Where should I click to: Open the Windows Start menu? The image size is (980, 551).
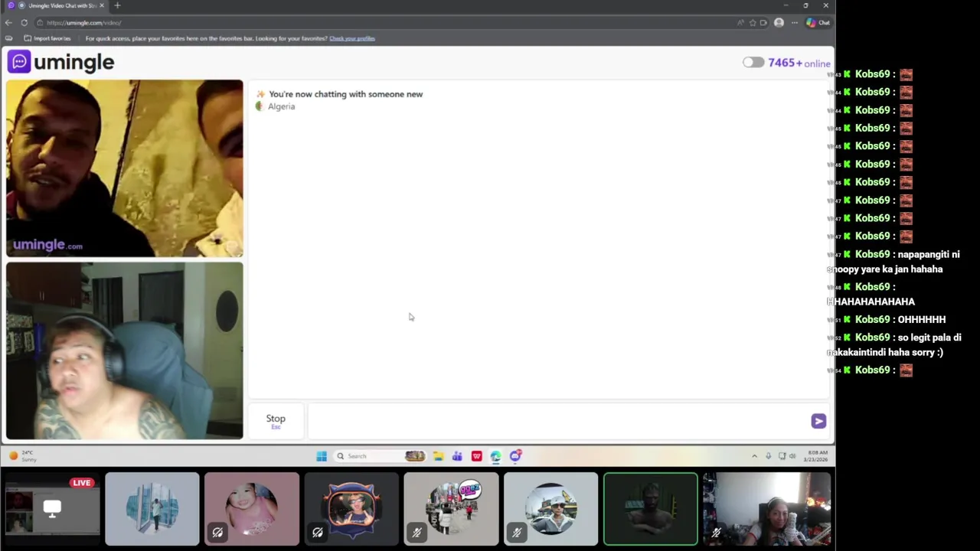pos(322,456)
